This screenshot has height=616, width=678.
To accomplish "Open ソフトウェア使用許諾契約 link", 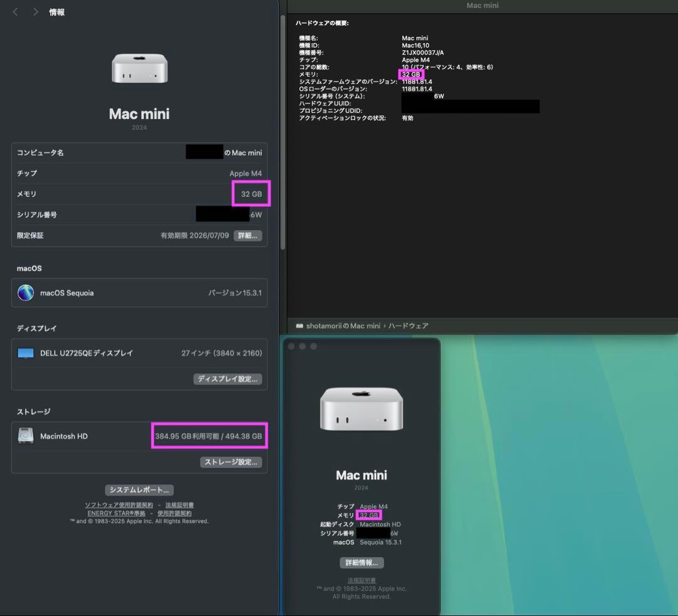I will (x=119, y=505).
